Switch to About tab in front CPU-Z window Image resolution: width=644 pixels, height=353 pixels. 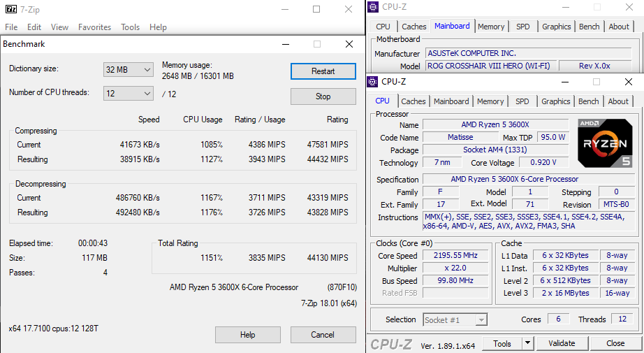click(x=618, y=101)
